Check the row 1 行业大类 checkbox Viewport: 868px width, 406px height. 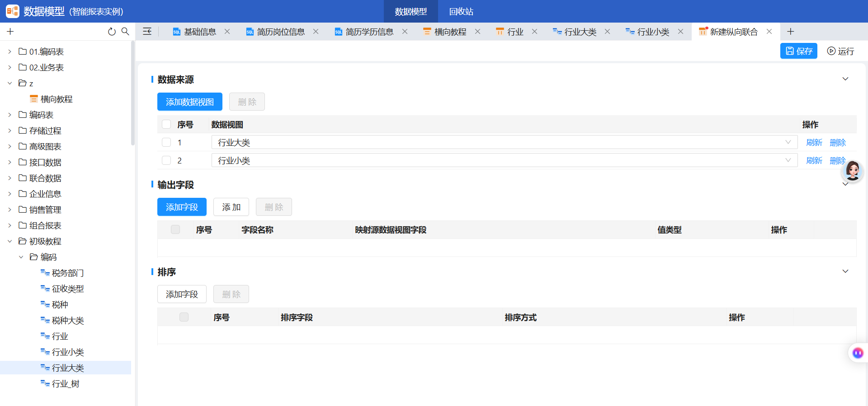[x=166, y=142]
